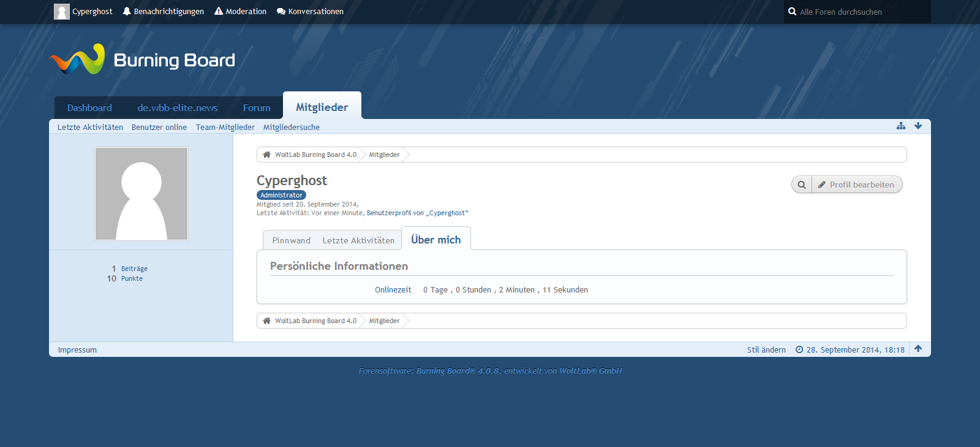The width and height of the screenshot is (980, 447).
Task: Click the sitemap icon in the sub-navigation
Action: click(x=900, y=126)
